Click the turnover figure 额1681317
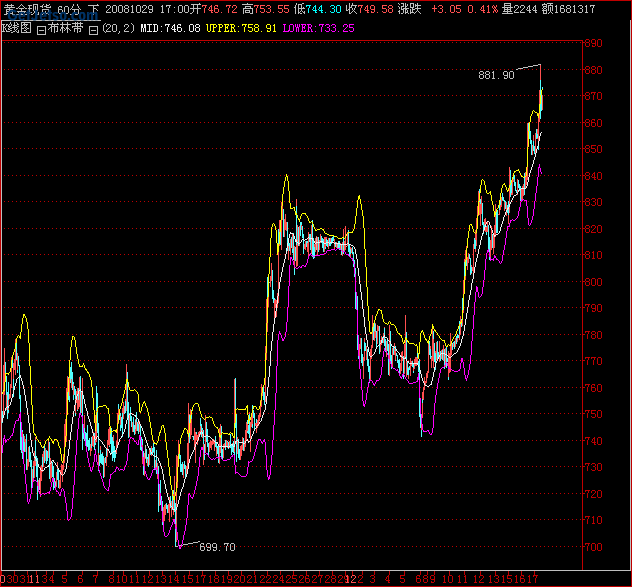The height and width of the screenshot is (587, 632). tap(568, 9)
